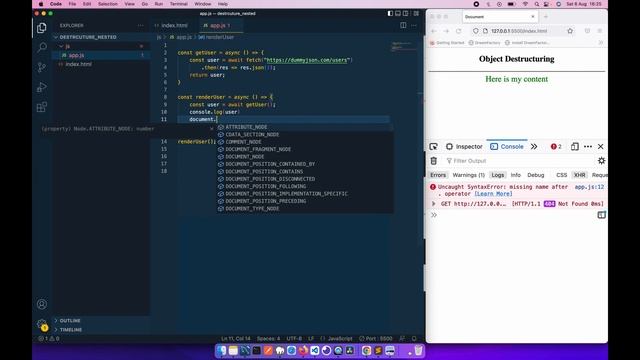Toggle the Errors filter in the console
This screenshot has width=640, height=360.
(438, 175)
